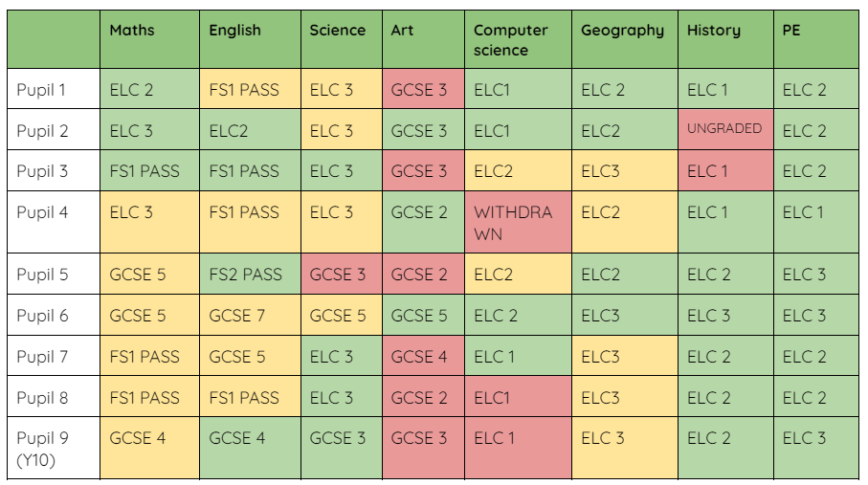Select the GCSE 7 cell
The width and height of the screenshot is (868, 485).
[x=237, y=316]
